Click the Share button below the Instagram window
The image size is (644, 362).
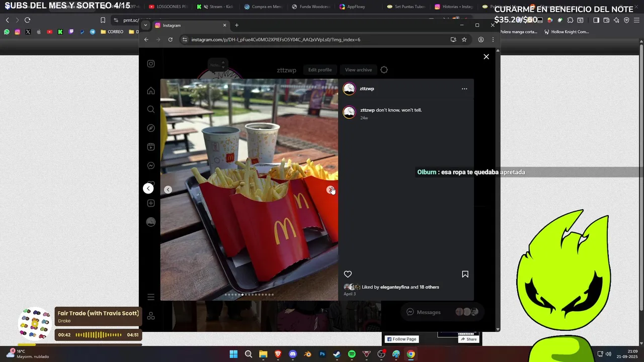(468, 339)
